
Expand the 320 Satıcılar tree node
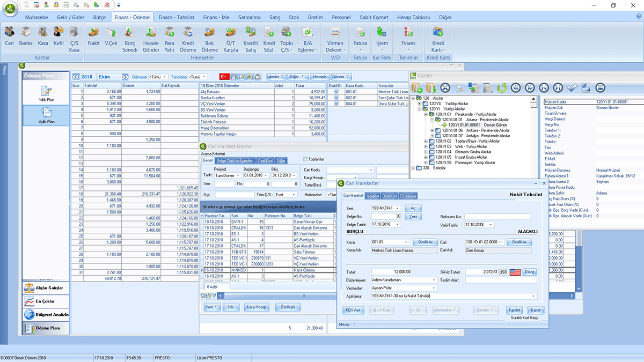click(x=413, y=168)
